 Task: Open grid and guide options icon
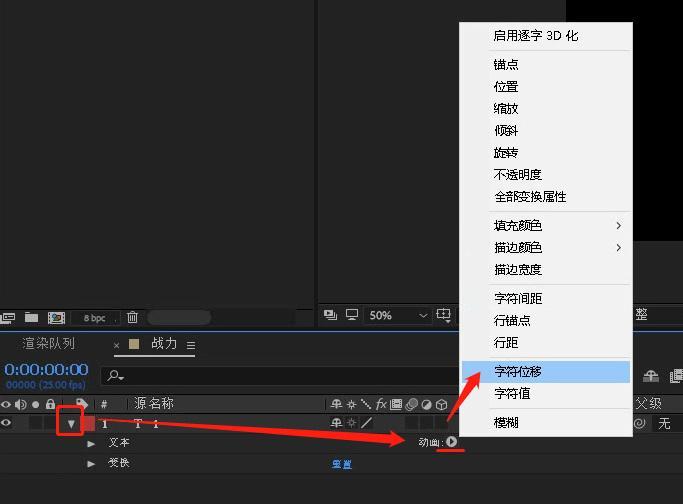(x=443, y=315)
